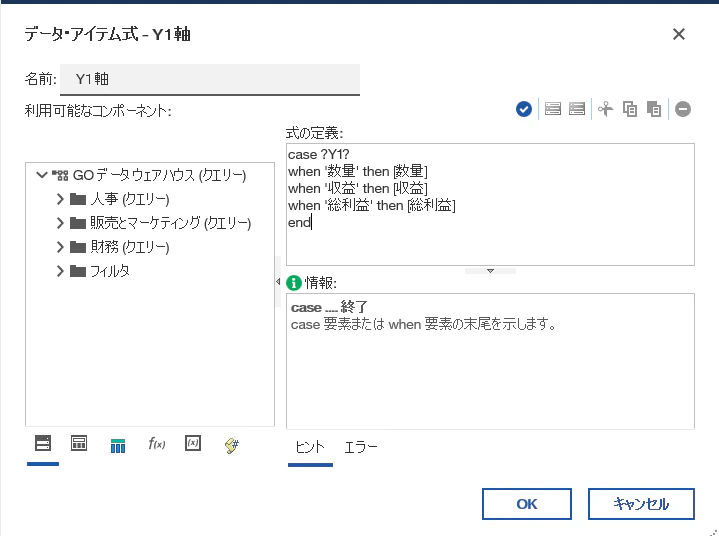
Task: Click the line when '総利益' then [総利益]
Action: coord(371,205)
